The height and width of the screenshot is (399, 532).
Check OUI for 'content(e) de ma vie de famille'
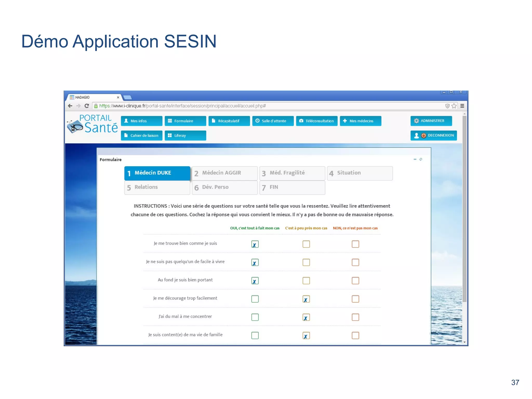255,335
